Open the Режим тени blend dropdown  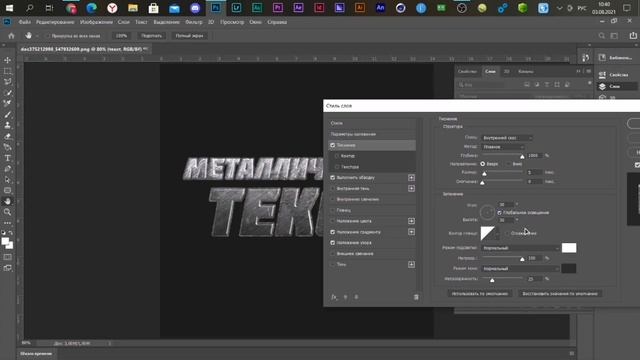[x=520, y=269]
